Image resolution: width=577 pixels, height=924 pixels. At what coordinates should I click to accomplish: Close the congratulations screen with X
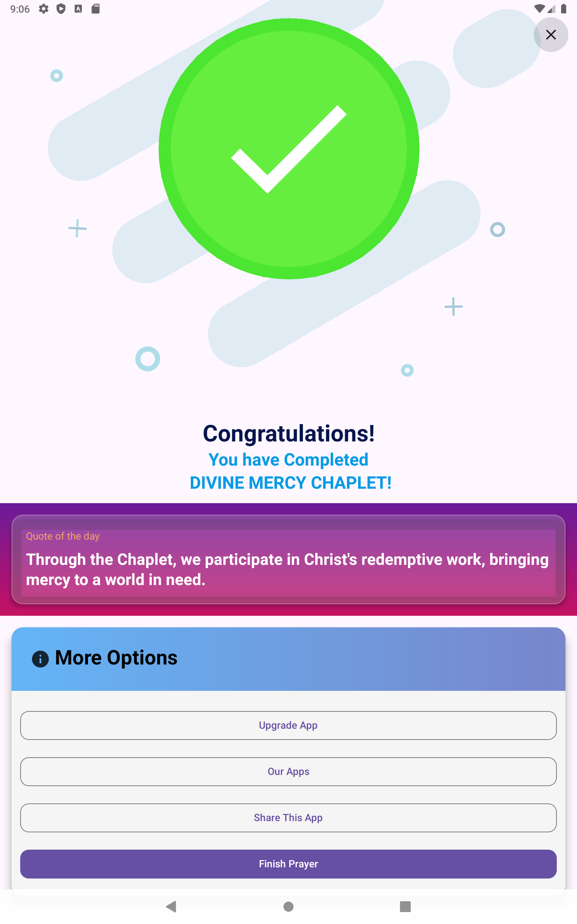(x=550, y=35)
